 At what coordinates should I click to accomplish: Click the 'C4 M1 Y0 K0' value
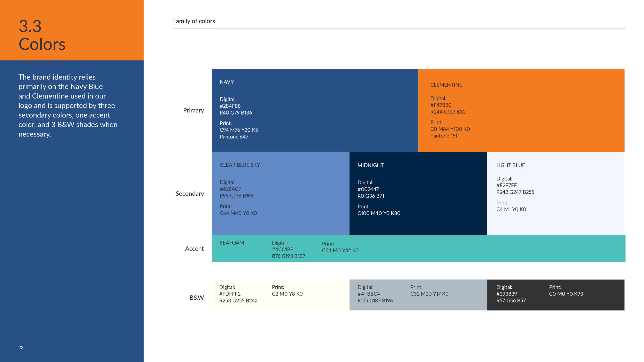pos(511,209)
